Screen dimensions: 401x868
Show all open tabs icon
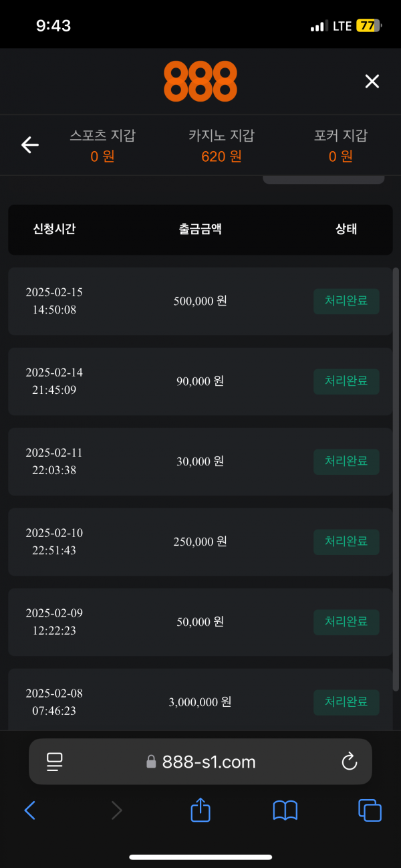click(370, 810)
